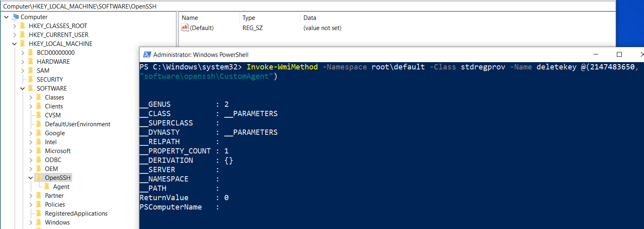Image resolution: width=644 pixels, height=229 pixels.
Task: Select the OpenSSH key label
Action: pyautogui.click(x=58, y=177)
